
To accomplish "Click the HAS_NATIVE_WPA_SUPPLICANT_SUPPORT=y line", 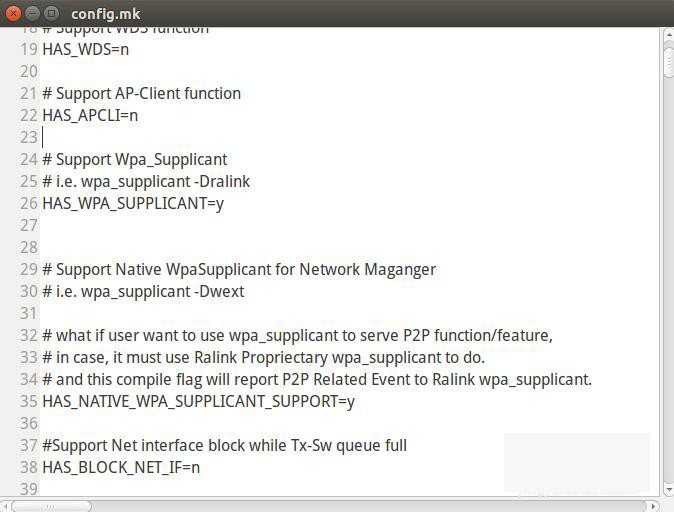I will point(198,401).
